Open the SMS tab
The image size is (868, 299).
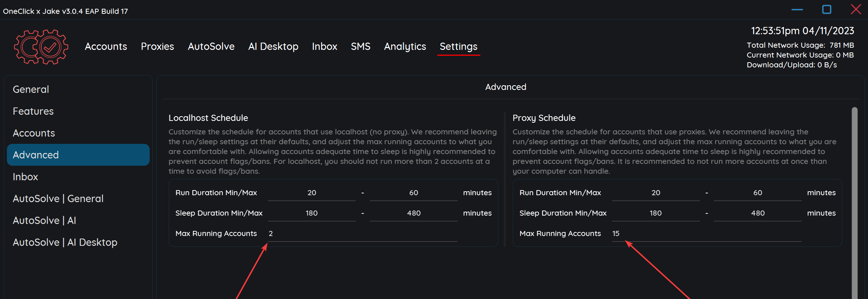[x=360, y=47]
